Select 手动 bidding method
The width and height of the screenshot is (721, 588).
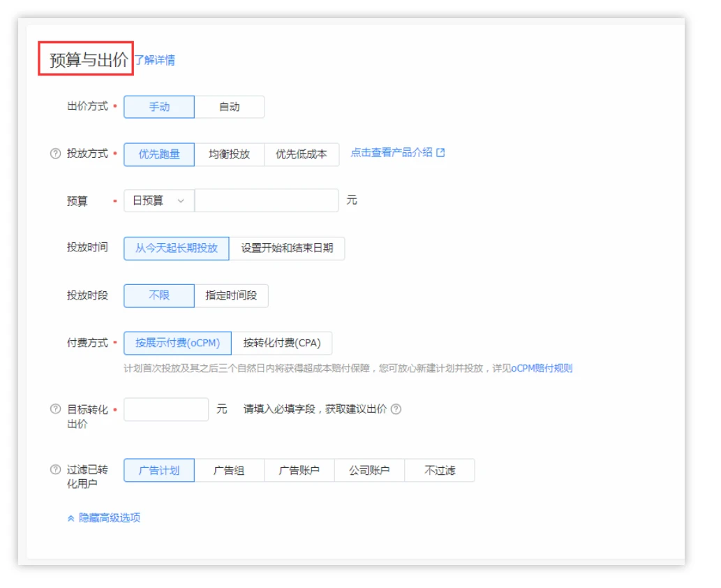159,107
